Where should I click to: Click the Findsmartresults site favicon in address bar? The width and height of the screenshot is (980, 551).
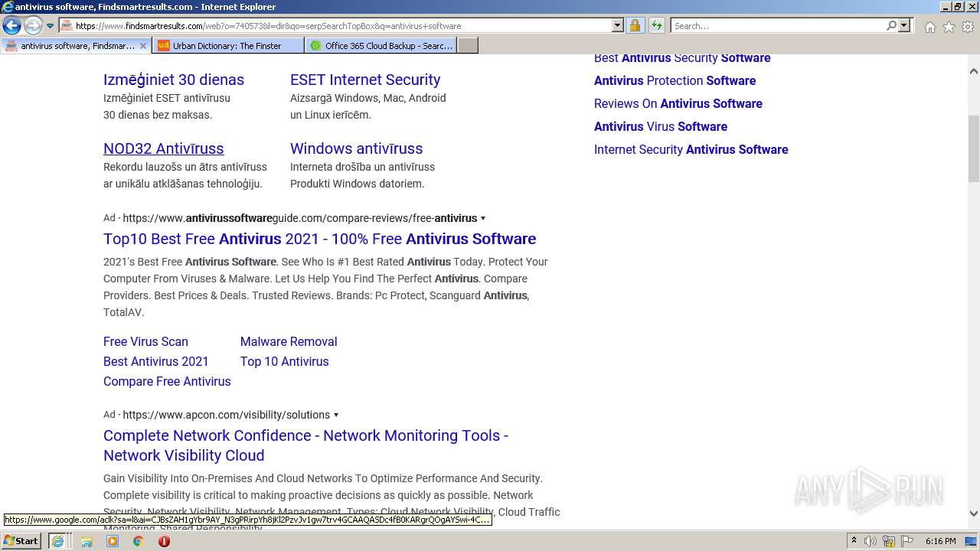(x=66, y=25)
